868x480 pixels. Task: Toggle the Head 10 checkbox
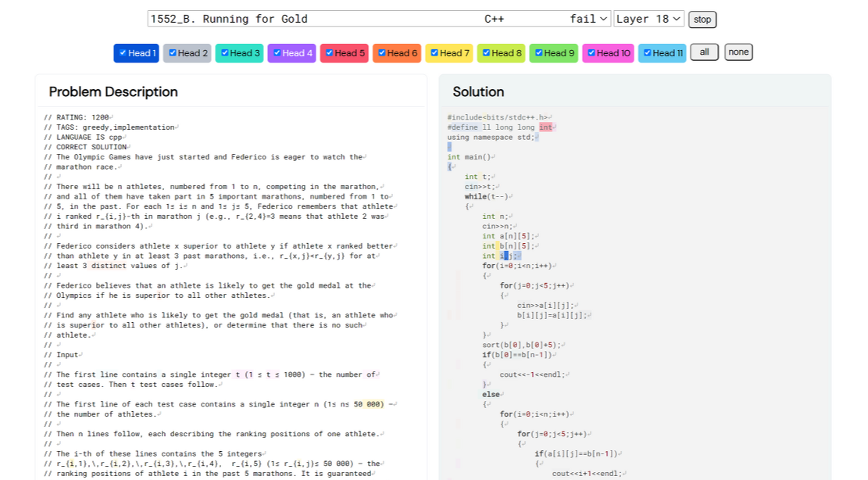[591, 53]
